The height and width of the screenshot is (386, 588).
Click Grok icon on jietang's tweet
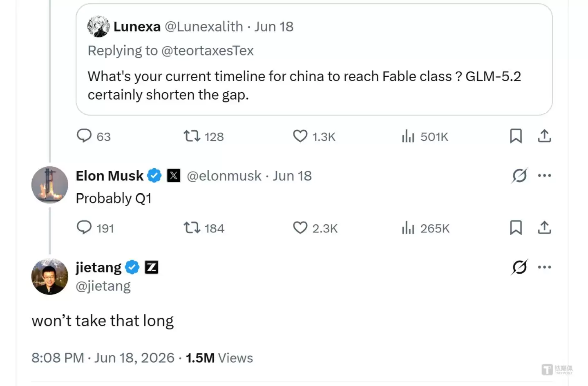(519, 267)
